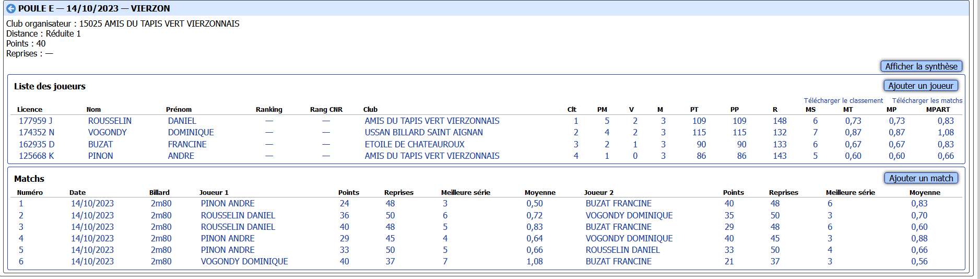
Task: Click ROUSSELIN's club AMIS DU TAPIS VERT VIERZONNAIS
Action: click(432, 121)
